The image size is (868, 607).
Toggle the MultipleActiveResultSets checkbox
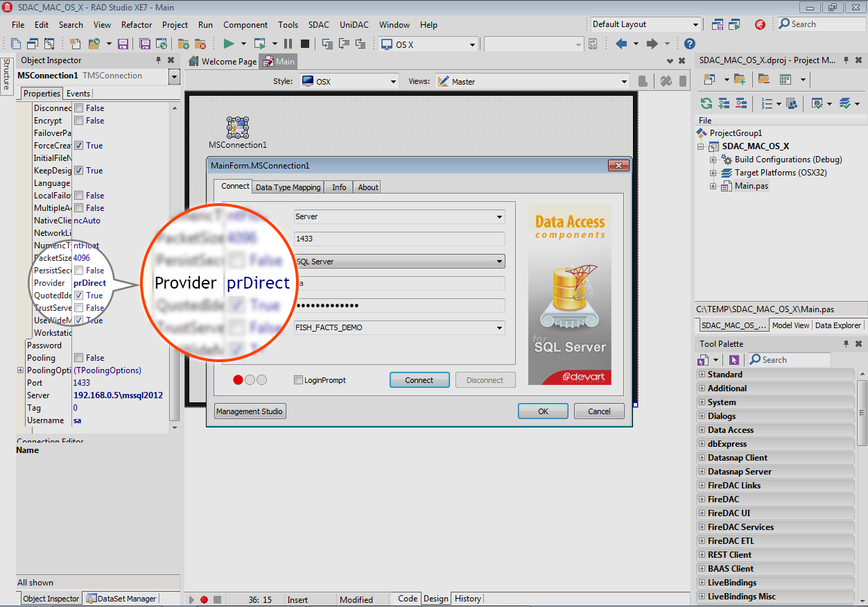tap(79, 208)
